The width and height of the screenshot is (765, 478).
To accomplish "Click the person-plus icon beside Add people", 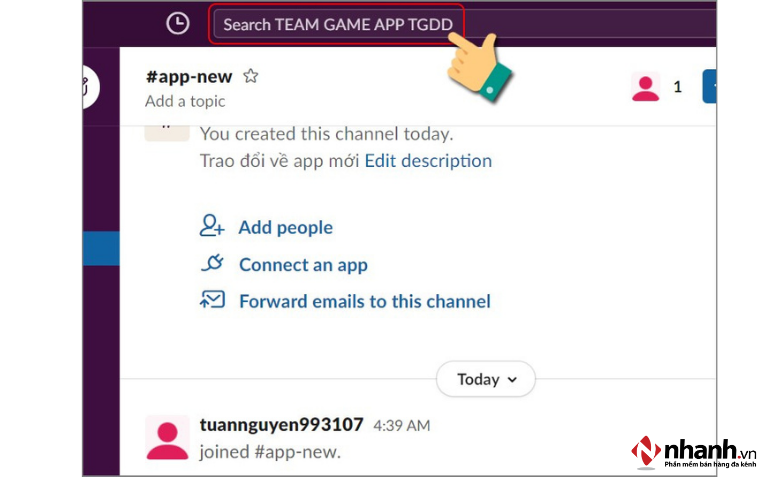I will click(212, 227).
